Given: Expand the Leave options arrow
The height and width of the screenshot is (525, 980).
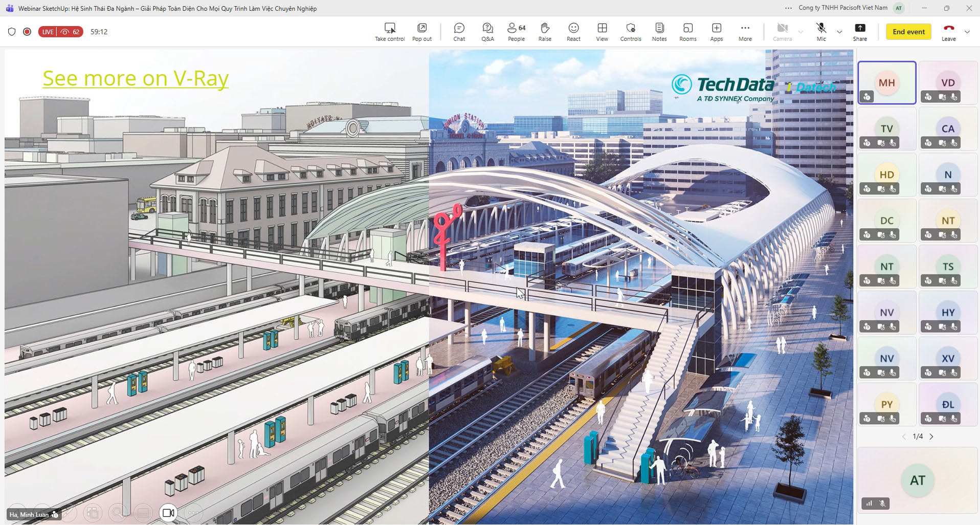Looking at the screenshot, I should [x=967, y=32].
